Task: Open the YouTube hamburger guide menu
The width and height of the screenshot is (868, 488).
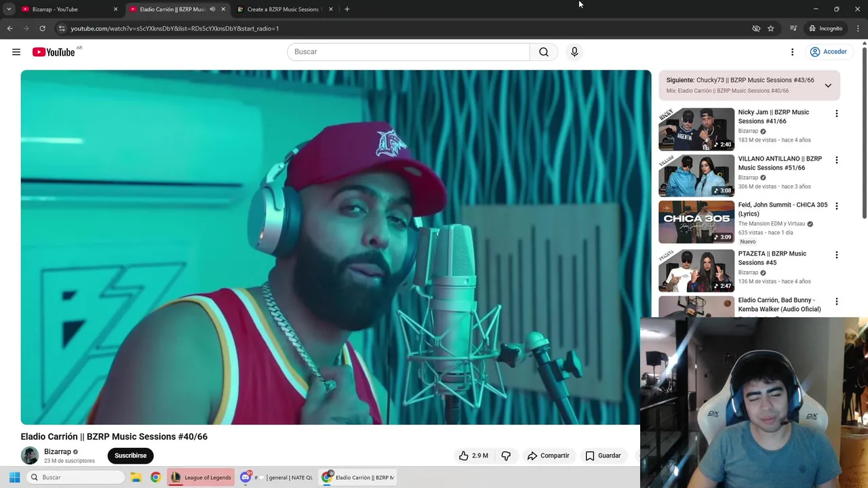Action: 16,52
